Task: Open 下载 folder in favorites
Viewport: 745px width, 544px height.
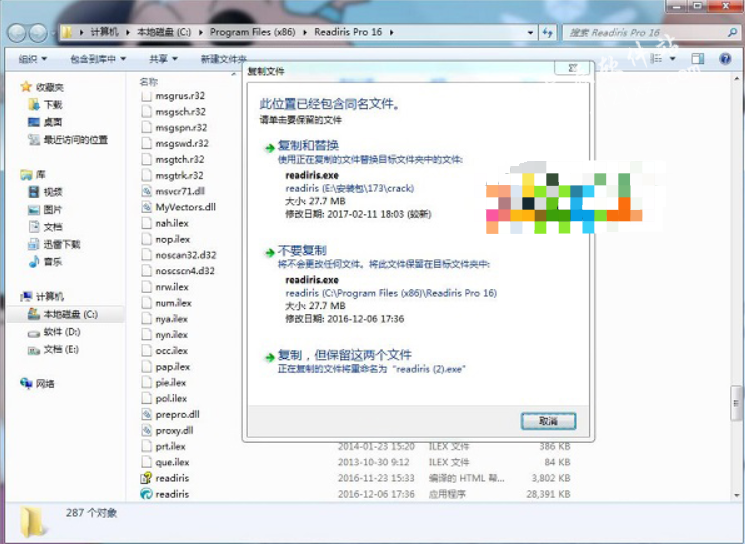Action: tap(53, 105)
